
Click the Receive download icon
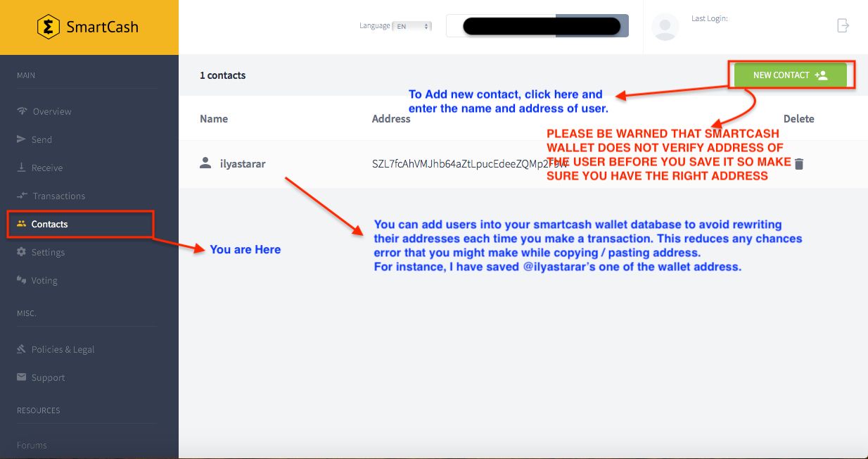pos(21,168)
